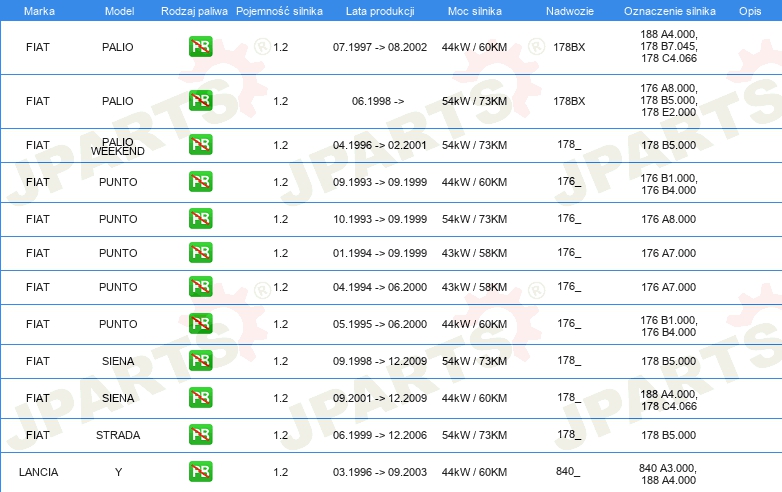Click fuel icon in PUNTO 04.1994 row
The width and height of the screenshot is (782, 492).
click(x=200, y=287)
